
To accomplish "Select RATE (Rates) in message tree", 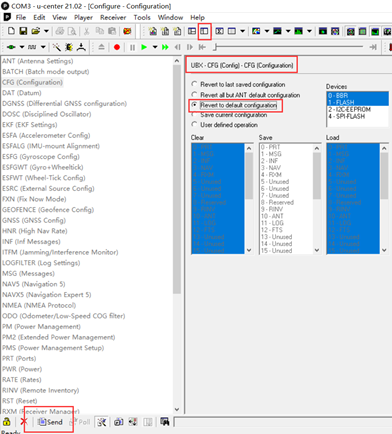I will [22, 380].
